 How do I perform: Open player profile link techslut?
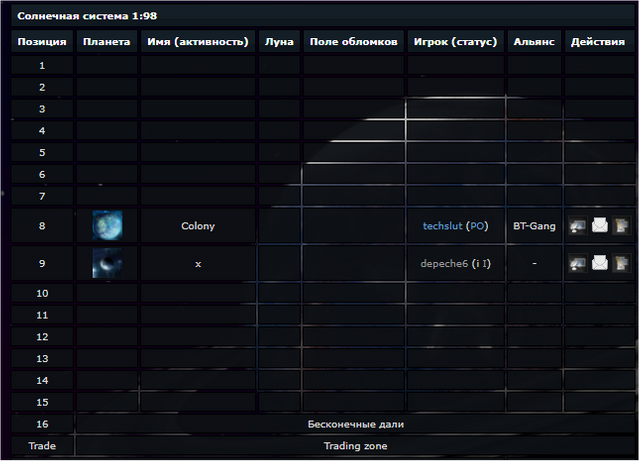pyautogui.click(x=442, y=226)
